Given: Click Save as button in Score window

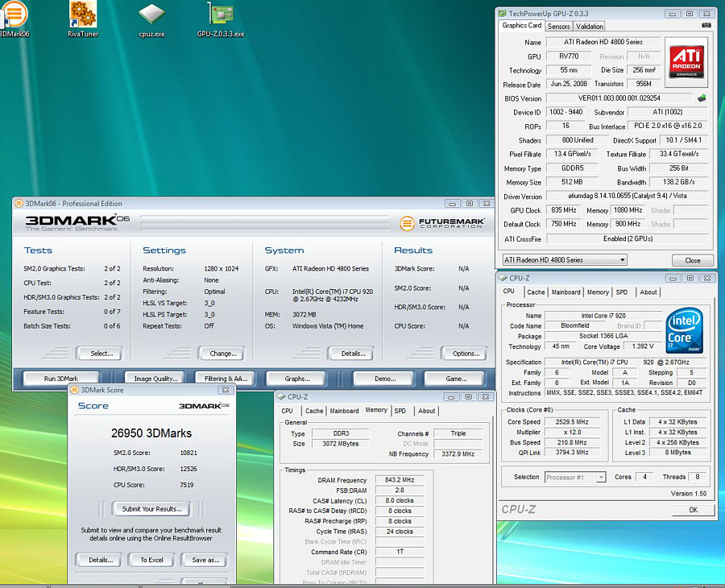Looking at the screenshot, I should click(x=205, y=560).
